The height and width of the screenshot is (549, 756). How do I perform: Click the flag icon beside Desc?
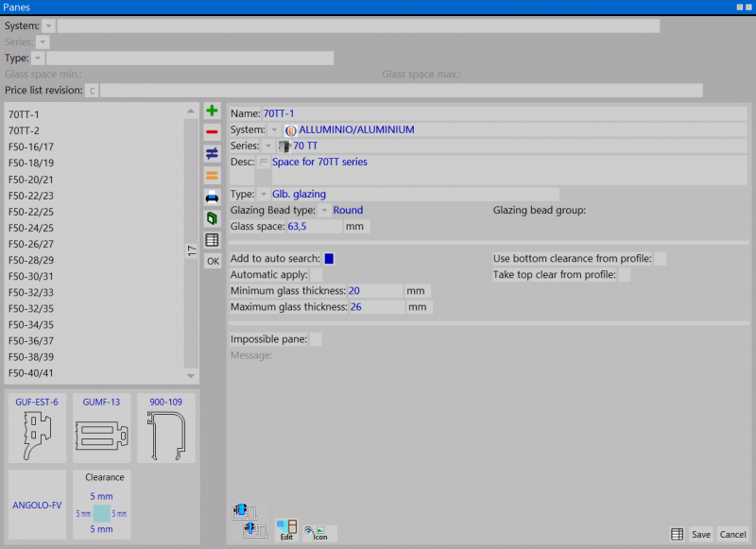264,162
